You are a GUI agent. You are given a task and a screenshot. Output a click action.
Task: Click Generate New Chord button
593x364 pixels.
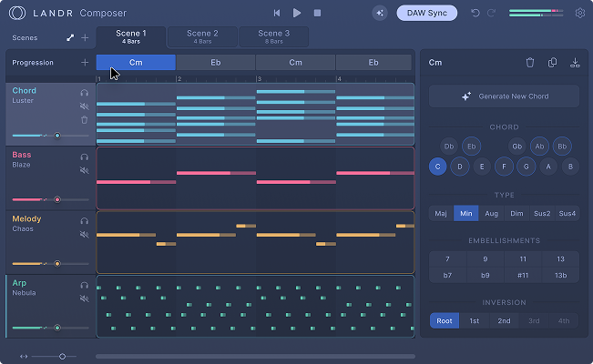[x=504, y=96]
